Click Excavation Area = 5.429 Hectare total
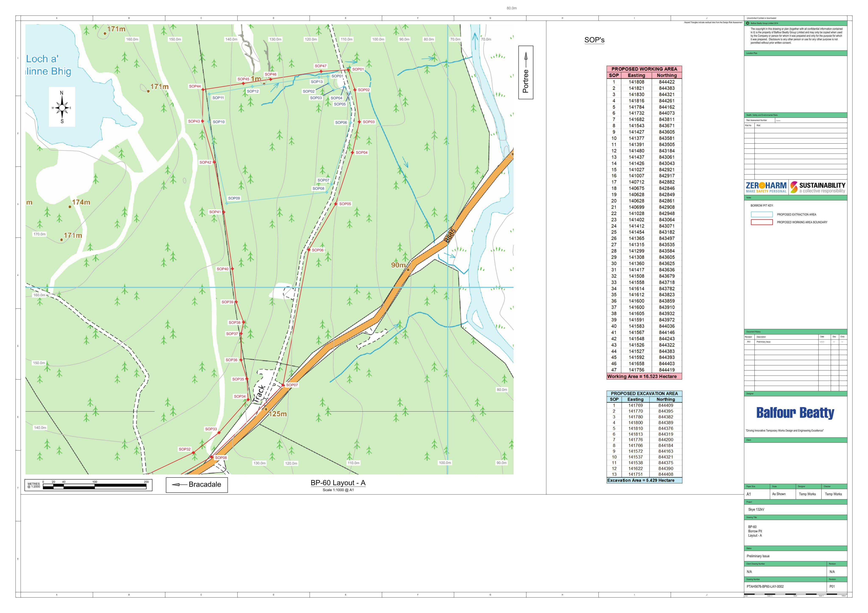Image resolution: width=868 pixels, height=613 pixels. (644, 480)
